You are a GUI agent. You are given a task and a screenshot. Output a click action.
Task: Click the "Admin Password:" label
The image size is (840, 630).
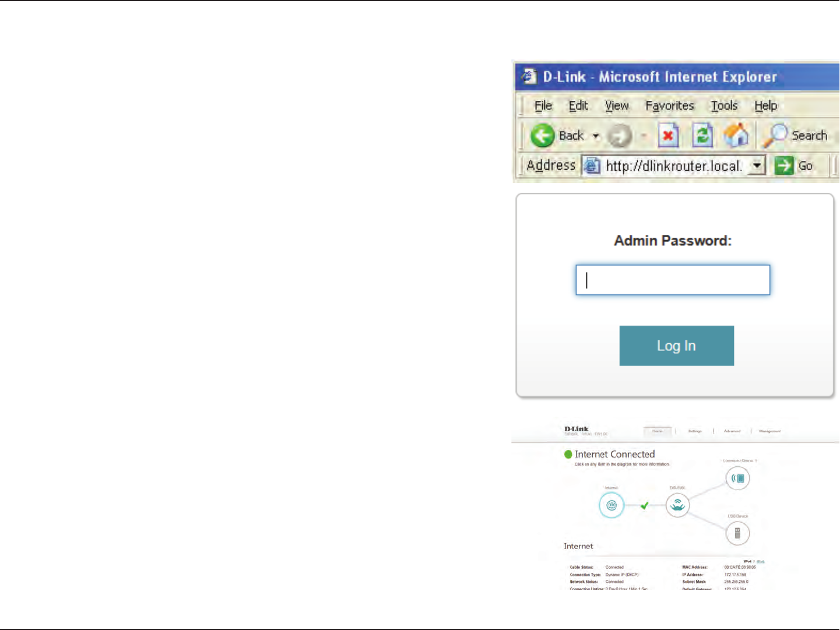[673, 241]
